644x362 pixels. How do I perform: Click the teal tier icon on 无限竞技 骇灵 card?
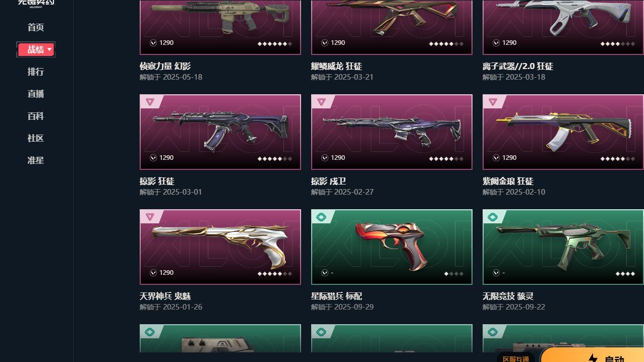493,217
